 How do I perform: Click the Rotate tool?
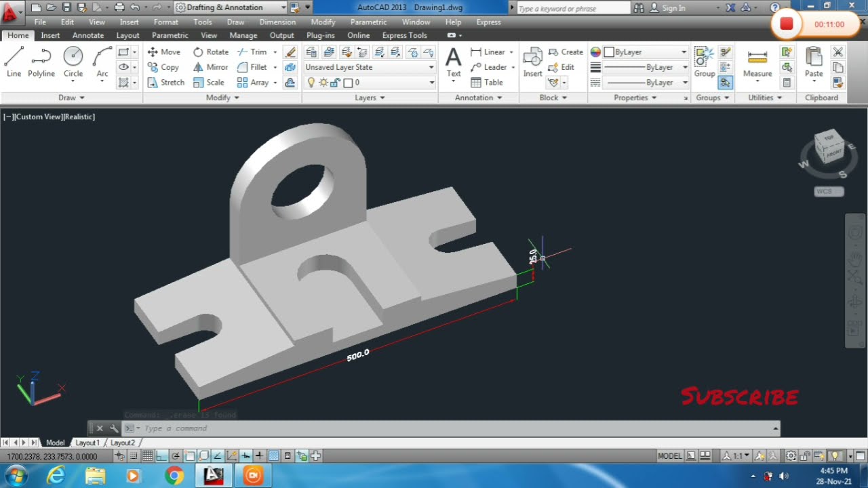click(211, 52)
